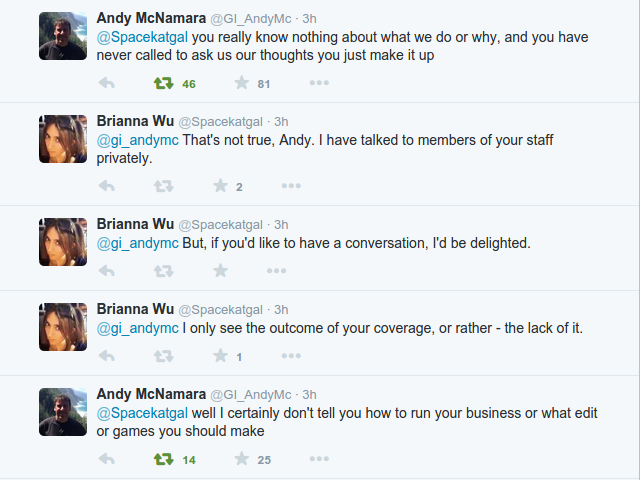The width and height of the screenshot is (640, 480).
Task: Reply to the 'outcome of your coverage' tweet
Action: coord(107,356)
